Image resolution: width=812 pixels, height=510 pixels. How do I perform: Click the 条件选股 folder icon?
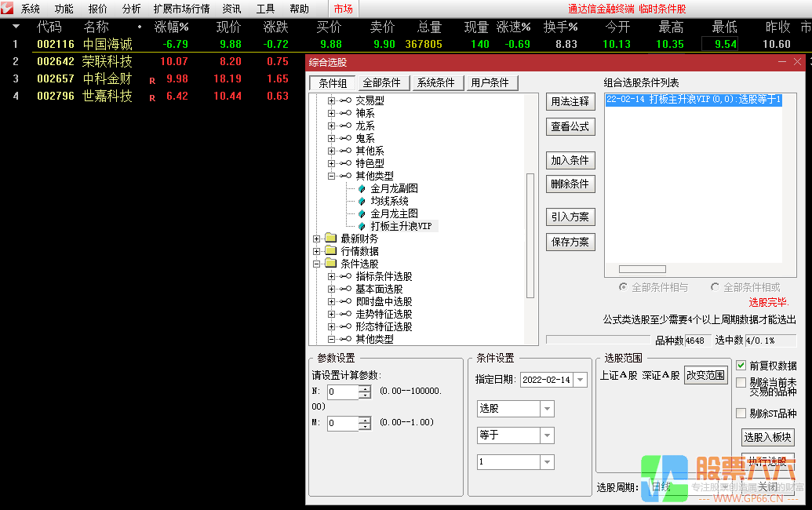pyautogui.click(x=331, y=263)
